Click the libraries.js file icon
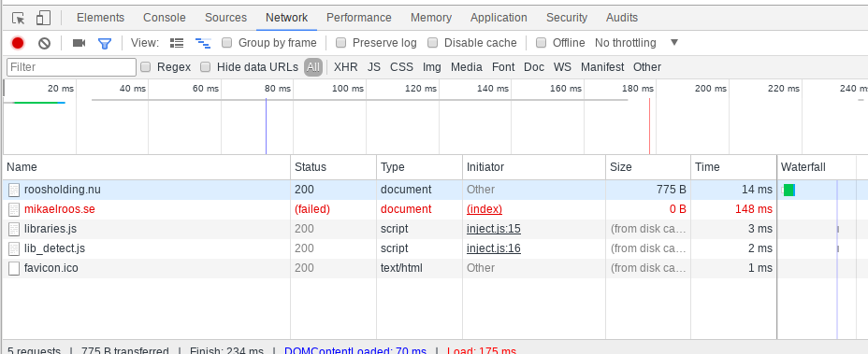This screenshot has width=868, height=354. pyautogui.click(x=14, y=229)
